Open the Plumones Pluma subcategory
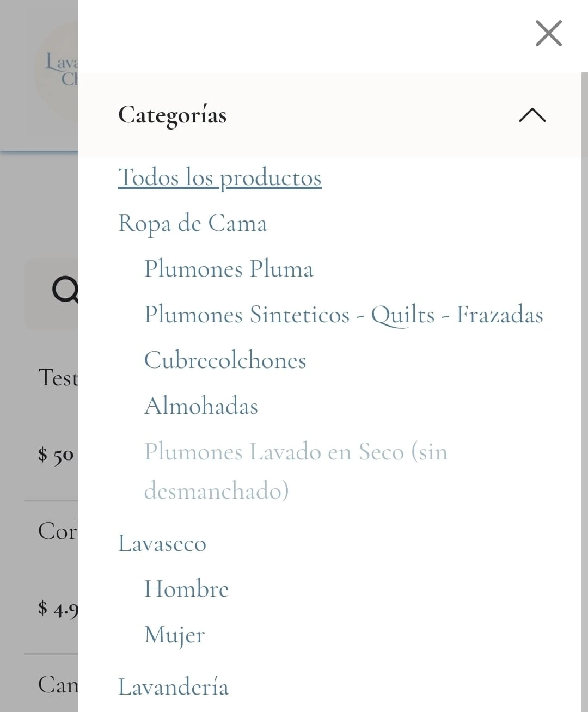Image resolution: width=588 pixels, height=712 pixels. (229, 269)
